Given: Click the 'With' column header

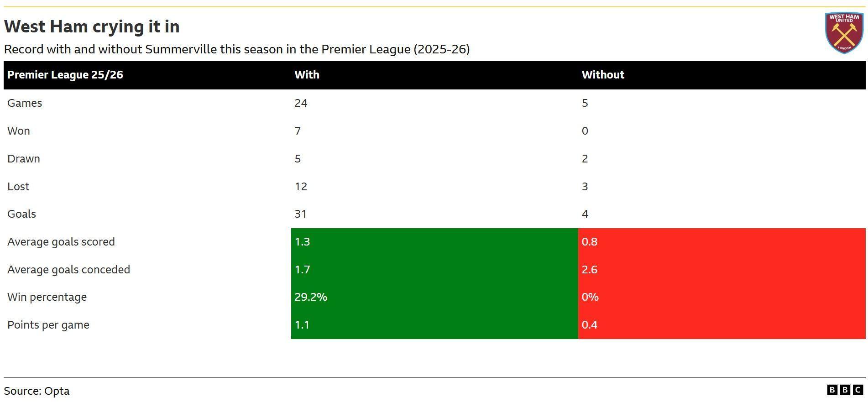Looking at the screenshot, I should pos(307,75).
